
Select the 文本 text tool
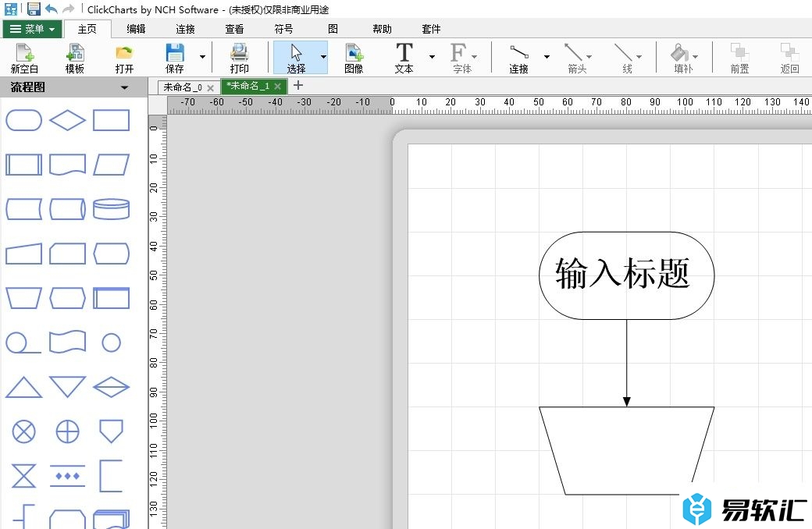click(404, 58)
